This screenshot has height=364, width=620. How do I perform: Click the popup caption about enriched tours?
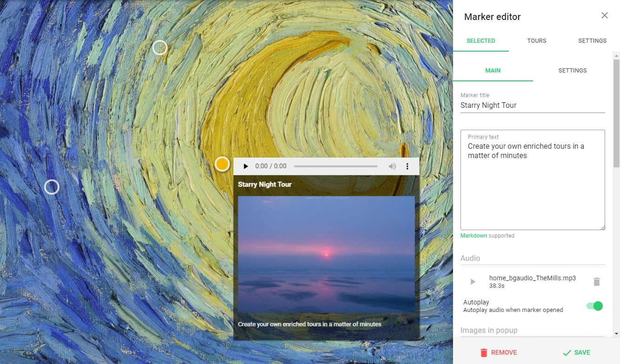pyautogui.click(x=310, y=324)
